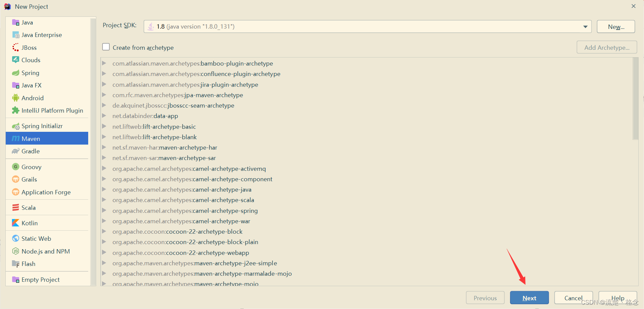Select Application Forge label

tap(46, 192)
